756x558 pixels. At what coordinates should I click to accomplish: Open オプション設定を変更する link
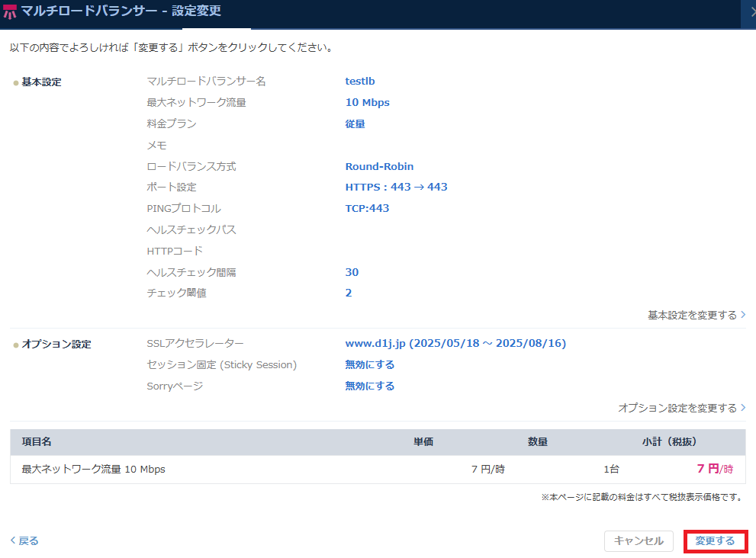tap(682, 408)
